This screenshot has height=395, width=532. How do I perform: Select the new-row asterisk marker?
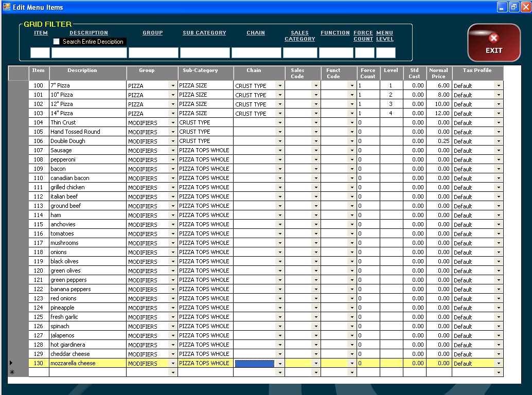click(12, 372)
